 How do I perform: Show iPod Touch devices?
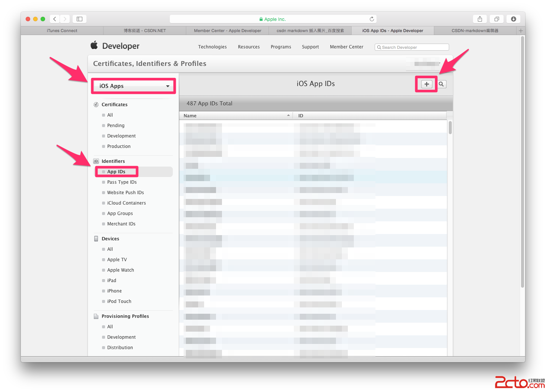tap(119, 301)
